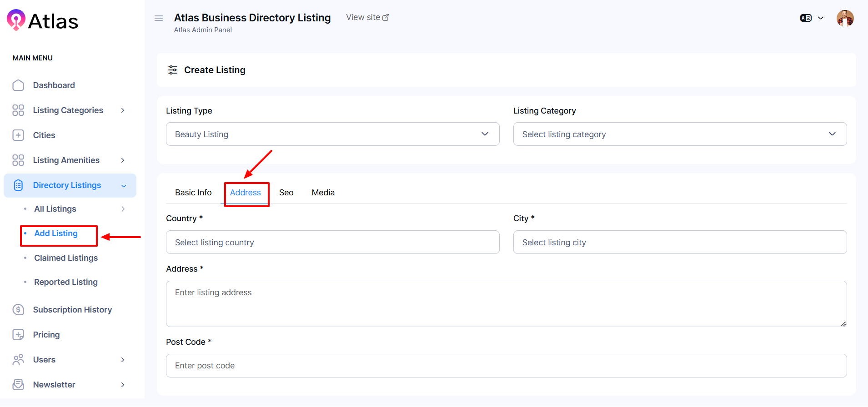Click the Atlas logo
Viewport: 868px width, 407px height.
point(43,21)
